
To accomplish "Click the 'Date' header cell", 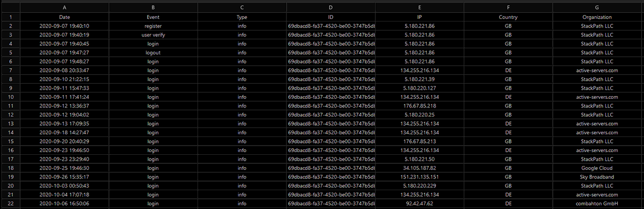I will pyautogui.click(x=64, y=17).
